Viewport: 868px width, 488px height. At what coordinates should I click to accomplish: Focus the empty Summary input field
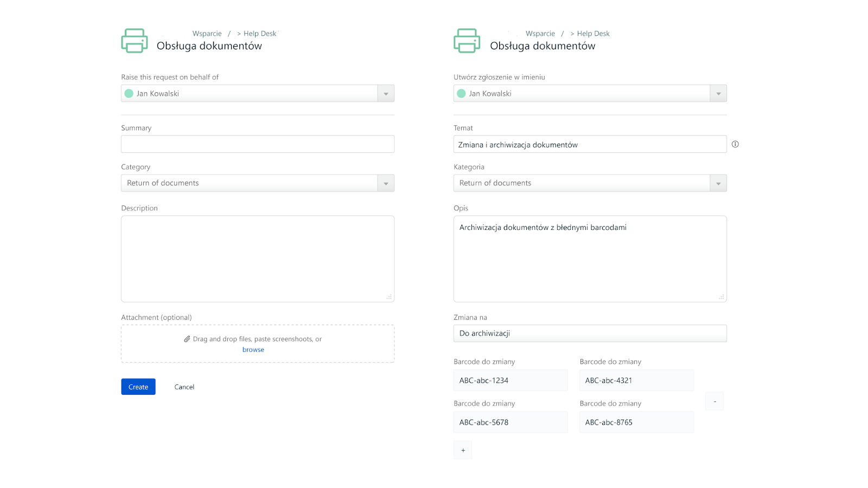pos(258,144)
